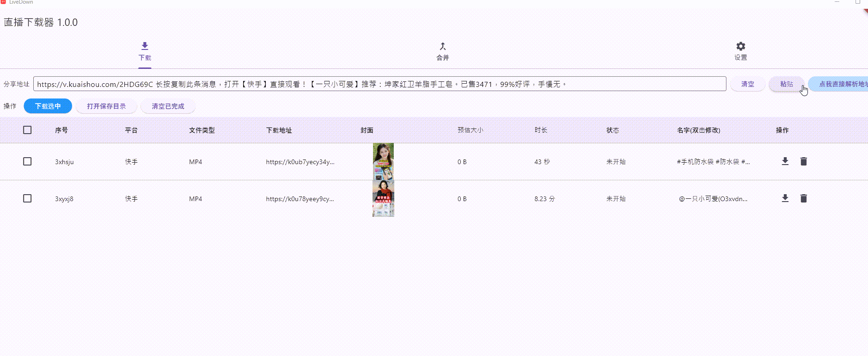Viewport: 868px width, 356px height.
Task: Click the cover thumbnail of row 3xyxj8
Action: [383, 198]
